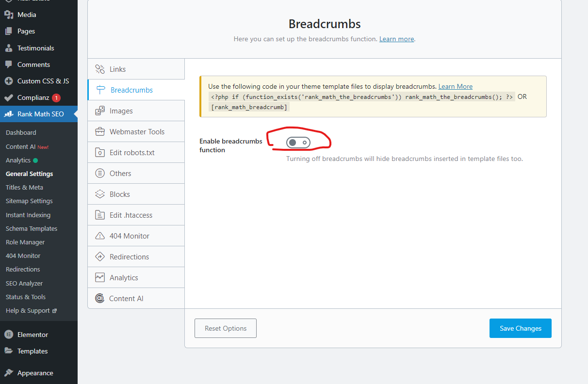Click the Redirections diamond icon
The image size is (588, 384).
pos(100,257)
